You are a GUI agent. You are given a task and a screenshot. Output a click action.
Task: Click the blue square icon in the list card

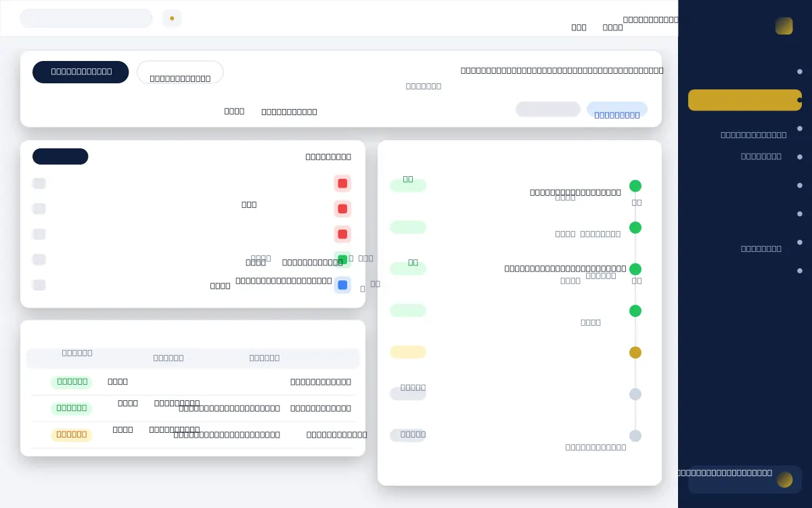342,285
